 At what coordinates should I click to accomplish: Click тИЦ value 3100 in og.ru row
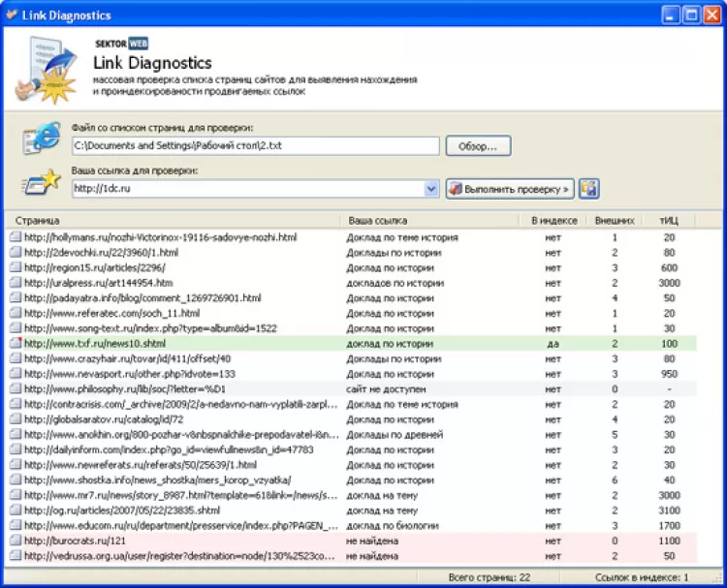(669, 511)
